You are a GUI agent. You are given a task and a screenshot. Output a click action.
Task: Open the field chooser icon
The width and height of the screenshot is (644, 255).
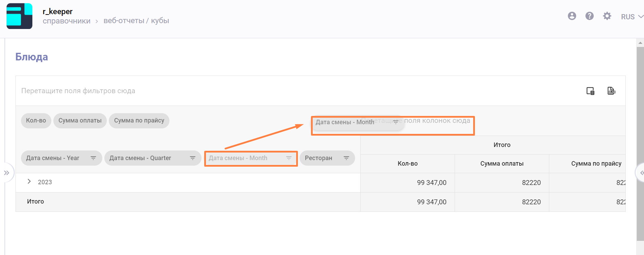[590, 91]
